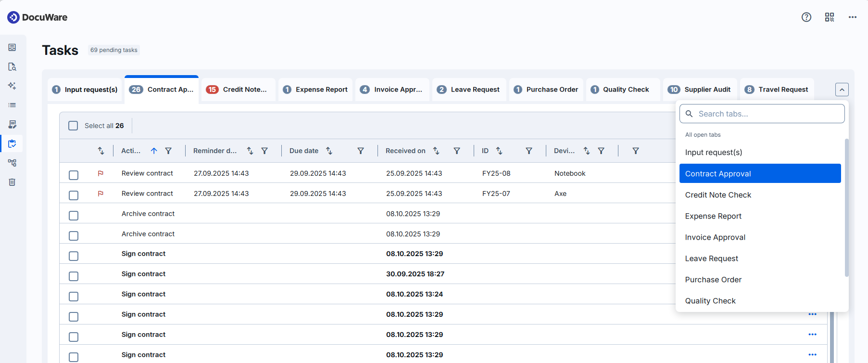Click the filter icon on ID column
Image resolution: width=868 pixels, height=363 pixels.
(x=529, y=151)
